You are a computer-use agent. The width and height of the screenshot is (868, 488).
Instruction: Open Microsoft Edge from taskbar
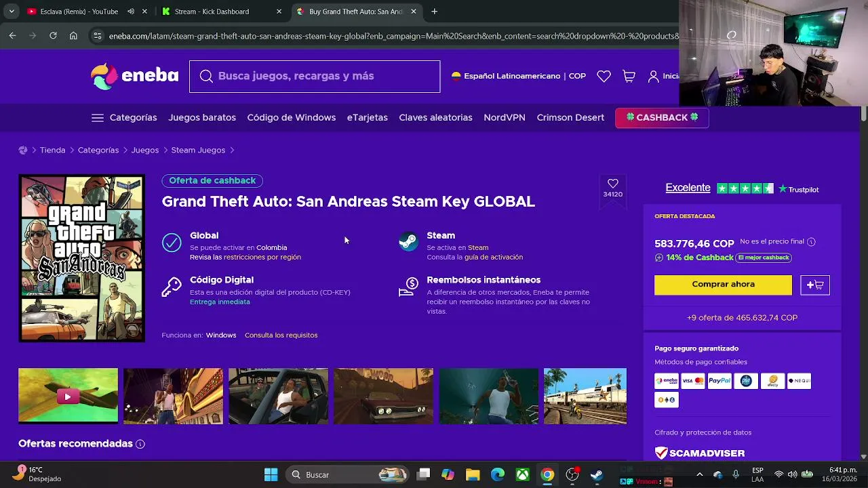pos(498,474)
